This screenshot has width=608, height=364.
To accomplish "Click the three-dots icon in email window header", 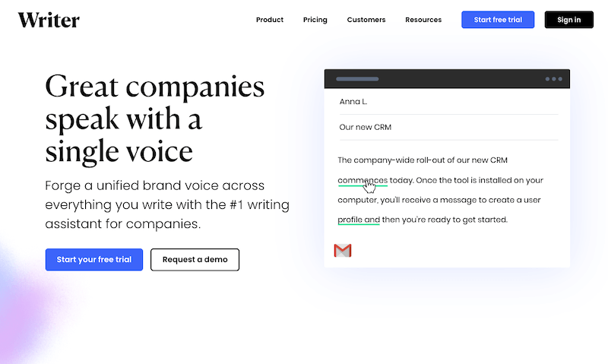I will point(554,79).
